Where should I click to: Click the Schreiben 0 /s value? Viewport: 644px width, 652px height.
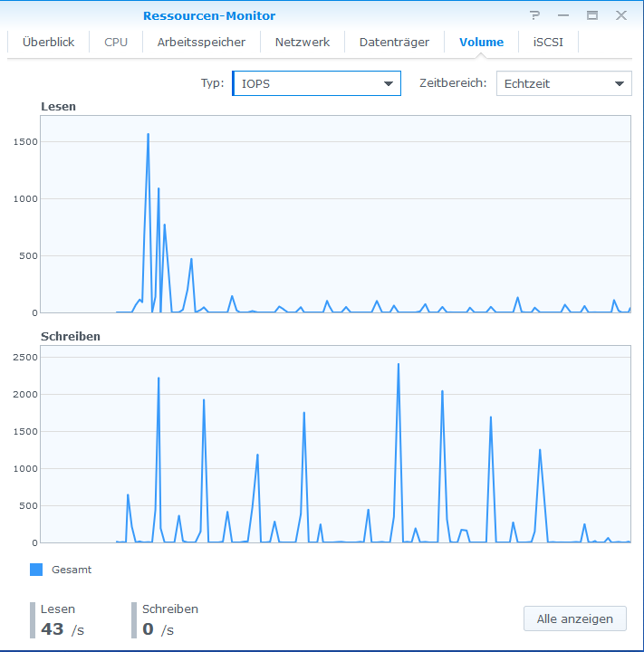159,629
